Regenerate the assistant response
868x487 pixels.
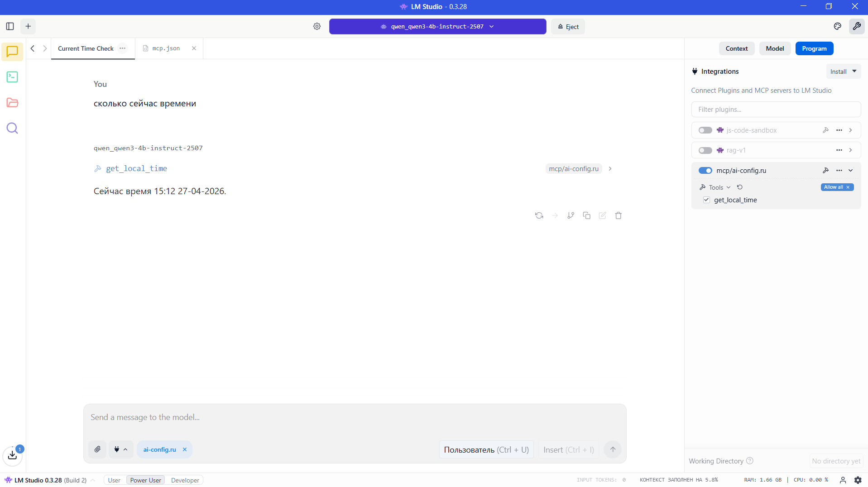[539, 215]
